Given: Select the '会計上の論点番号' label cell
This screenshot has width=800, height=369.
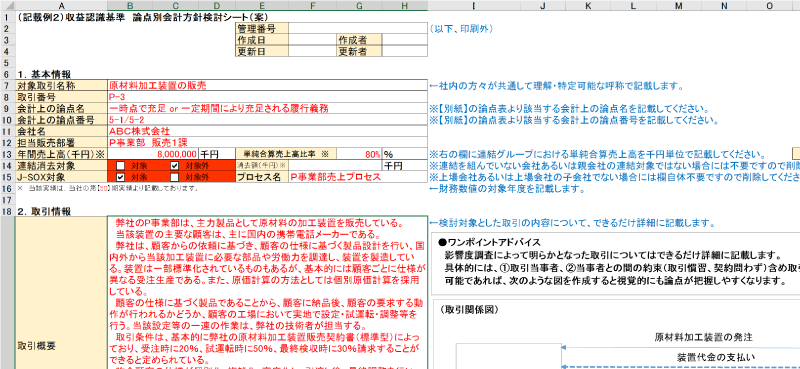Looking at the screenshot, I should [x=62, y=120].
